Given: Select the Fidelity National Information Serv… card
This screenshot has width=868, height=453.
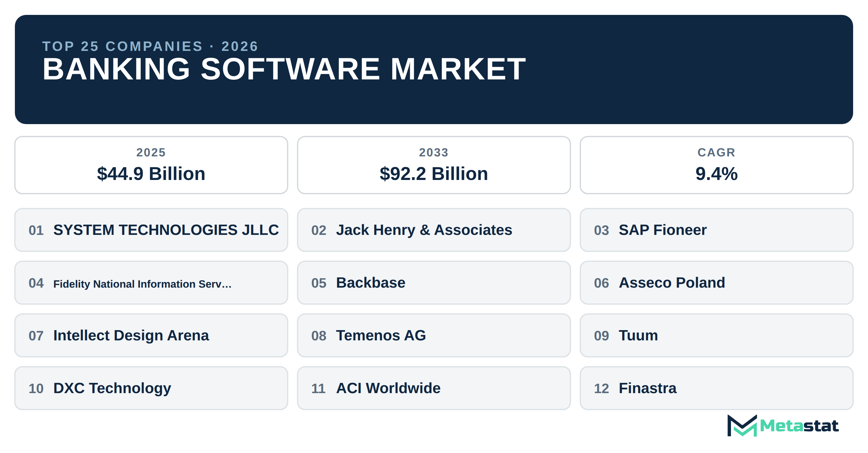Looking at the screenshot, I should point(151,283).
